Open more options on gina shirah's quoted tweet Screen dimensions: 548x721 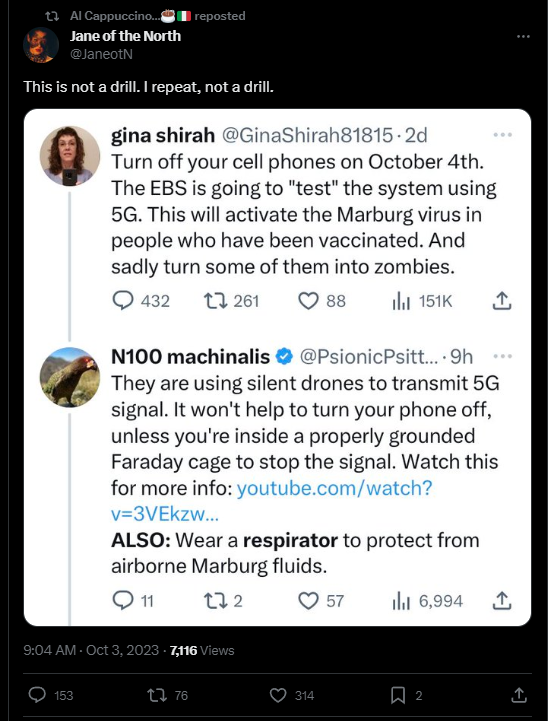pos(502,135)
